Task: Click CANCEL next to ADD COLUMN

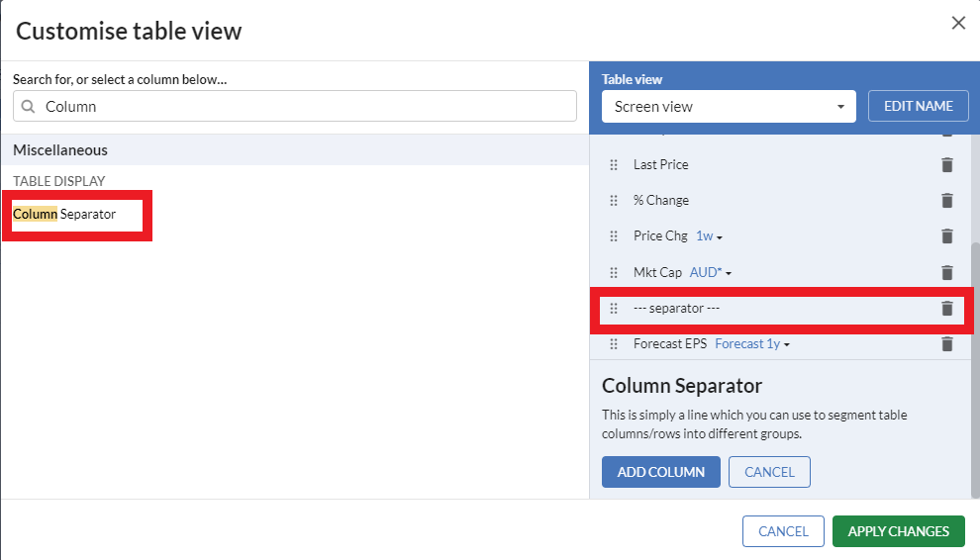Action: pos(769,472)
